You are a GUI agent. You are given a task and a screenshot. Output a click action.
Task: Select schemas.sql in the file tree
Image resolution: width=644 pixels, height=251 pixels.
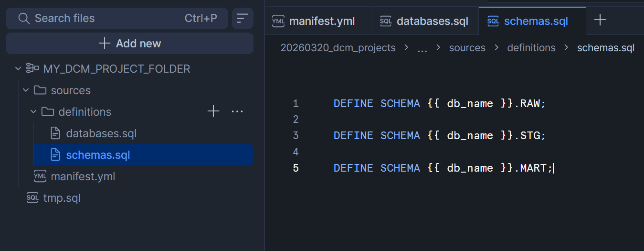[x=98, y=155]
